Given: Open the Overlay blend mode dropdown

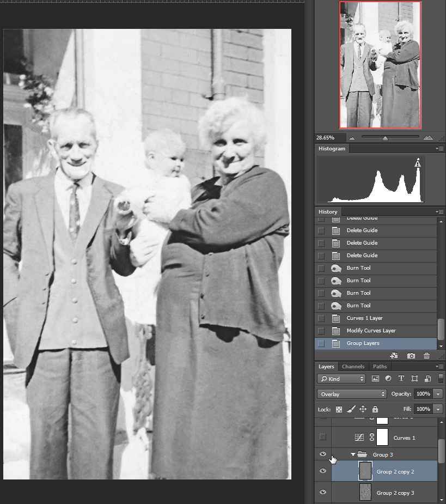Looking at the screenshot, I should 352,394.
